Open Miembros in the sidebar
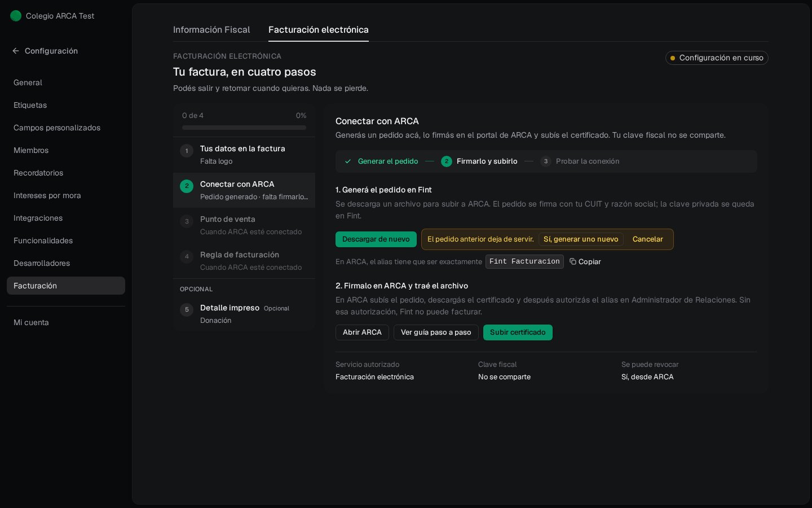This screenshot has width=812, height=508. [x=66, y=150]
